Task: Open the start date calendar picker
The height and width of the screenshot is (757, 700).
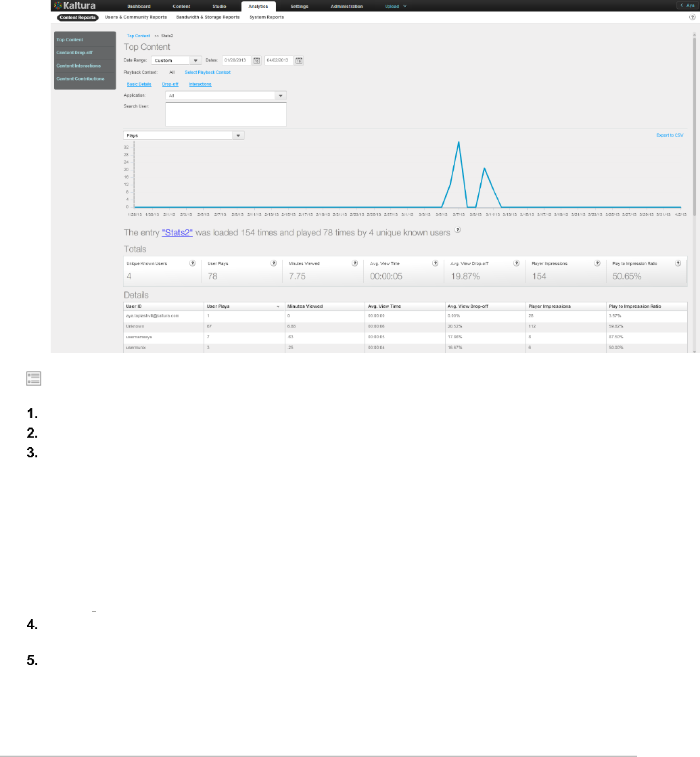Action: click(x=257, y=60)
